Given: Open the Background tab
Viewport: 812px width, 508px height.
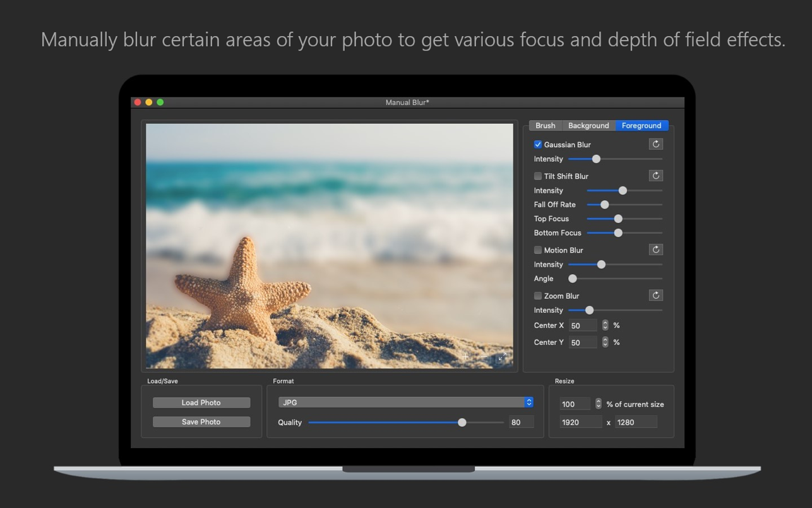Looking at the screenshot, I should (588, 126).
